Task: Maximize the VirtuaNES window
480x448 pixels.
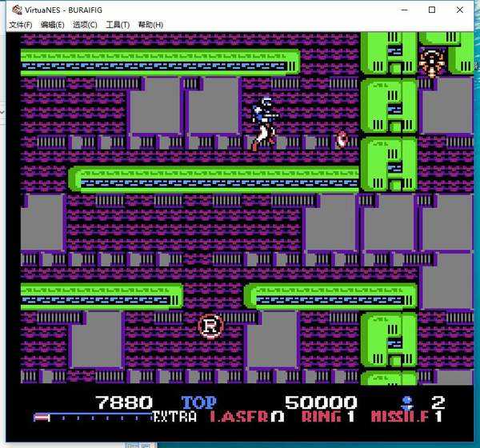Action: point(432,10)
